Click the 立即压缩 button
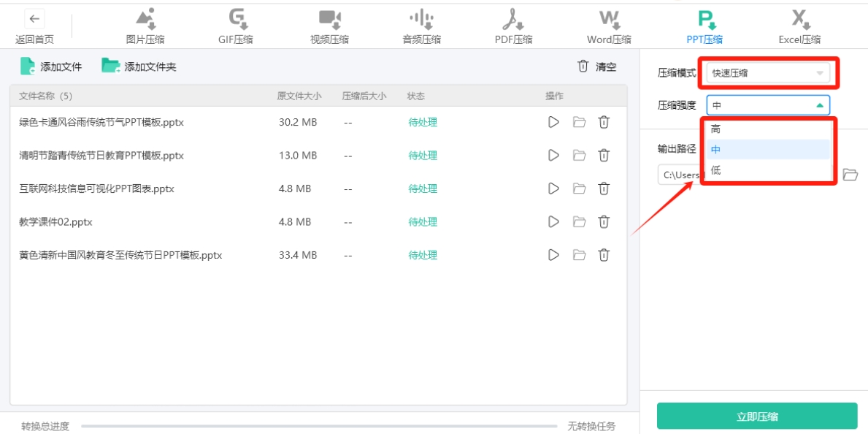The width and height of the screenshot is (868, 434). (x=757, y=416)
